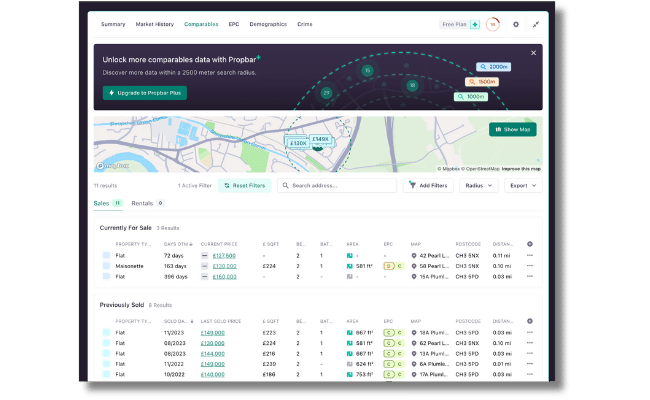Tick the Maisonette row checkbox

[x=107, y=266]
